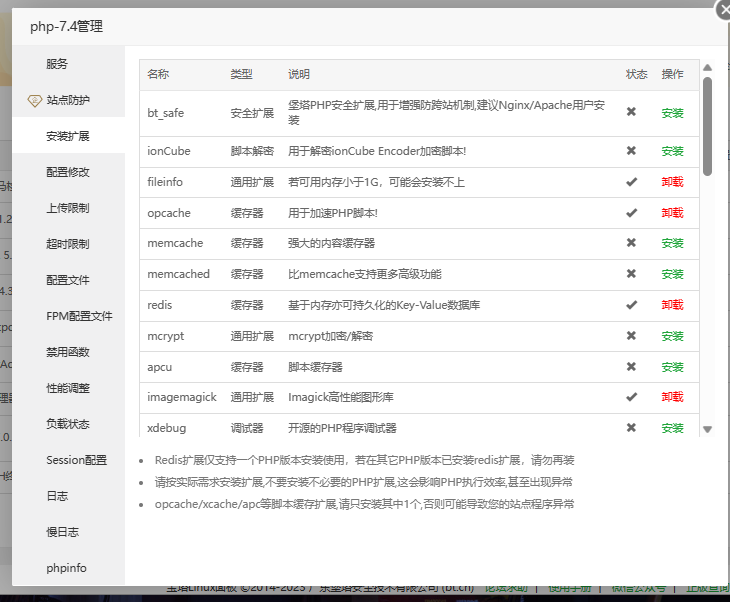Click the checkmark status icon for opcache
This screenshot has width=730, height=602.
click(631, 213)
